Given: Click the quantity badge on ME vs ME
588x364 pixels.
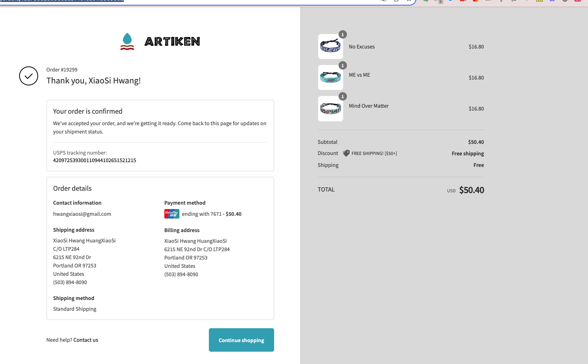Looking at the screenshot, I should (x=343, y=66).
